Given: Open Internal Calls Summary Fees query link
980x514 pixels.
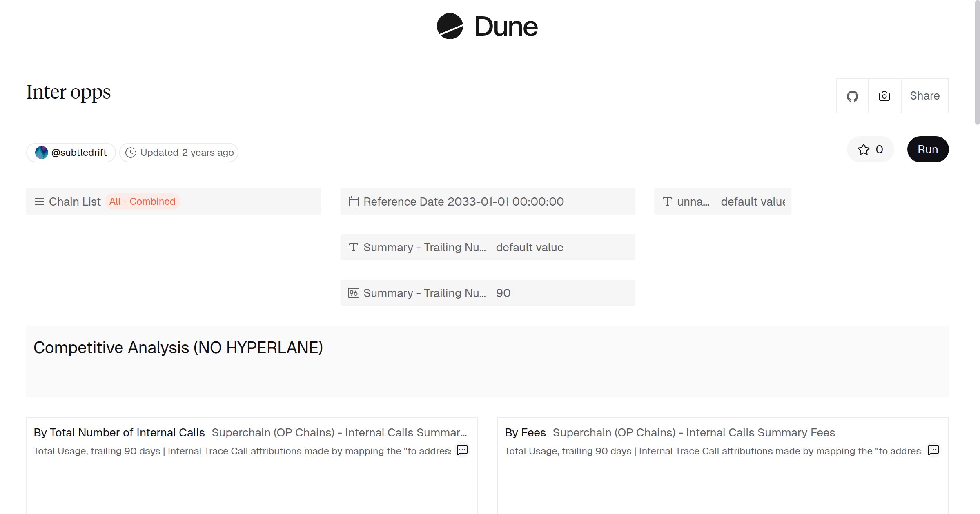Looking at the screenshot, I should click(694, 433).
